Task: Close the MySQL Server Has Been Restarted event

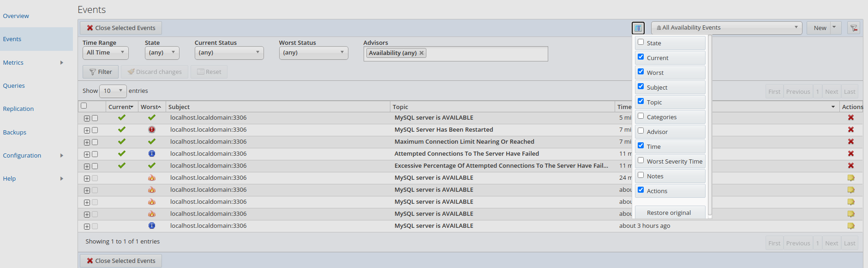Action: (x=850, y=129)
